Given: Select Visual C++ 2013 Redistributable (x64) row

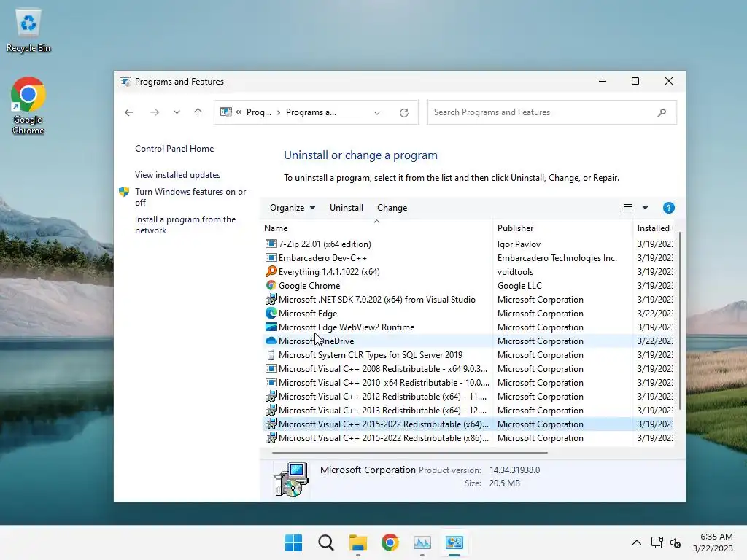Looking at the screenshot, I should 468,410.
